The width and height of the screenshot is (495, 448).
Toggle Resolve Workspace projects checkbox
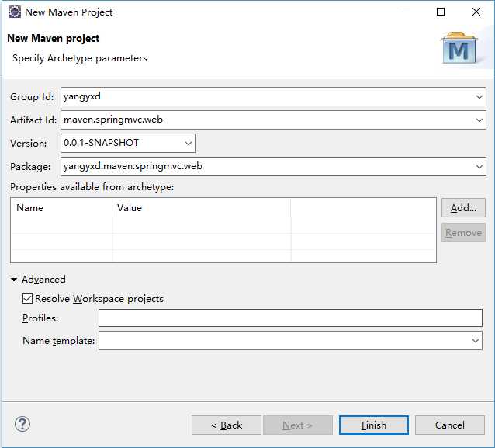(x=27, y=299)
